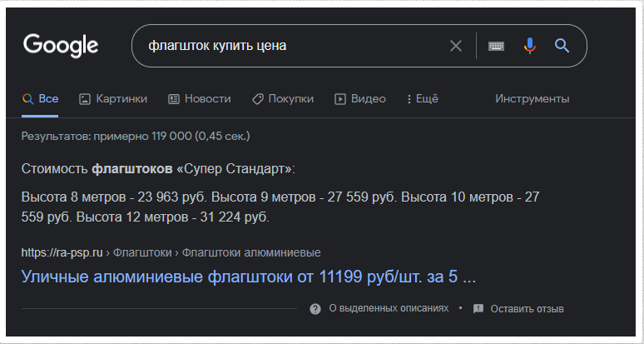Click the Google logo
The height and width of the screenshot is (344, 644).
point(61,46)
